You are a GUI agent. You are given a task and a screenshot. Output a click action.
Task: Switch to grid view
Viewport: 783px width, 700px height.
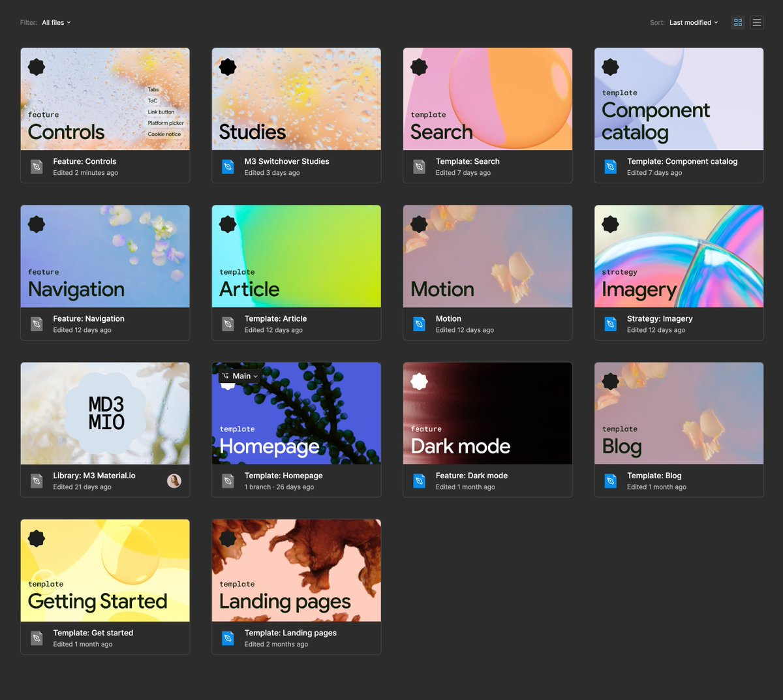[737, 22]
